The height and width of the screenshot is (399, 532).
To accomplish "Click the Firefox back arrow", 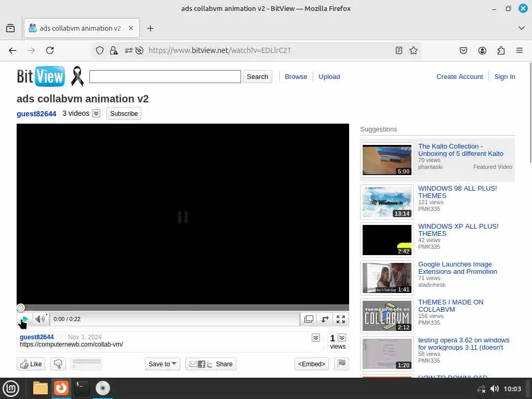I will click(12, 50).
